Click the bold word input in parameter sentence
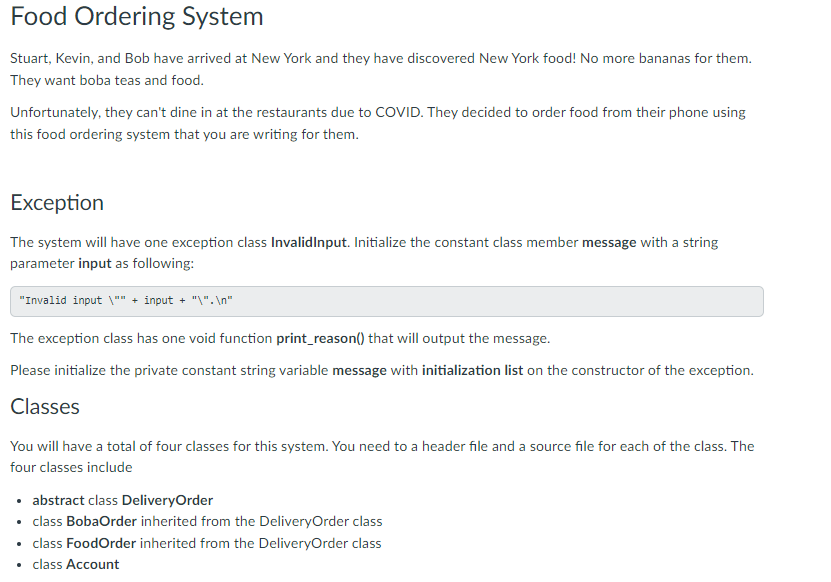Image resolution: width=831 pixels, height=582 pixels. (95, 263)
